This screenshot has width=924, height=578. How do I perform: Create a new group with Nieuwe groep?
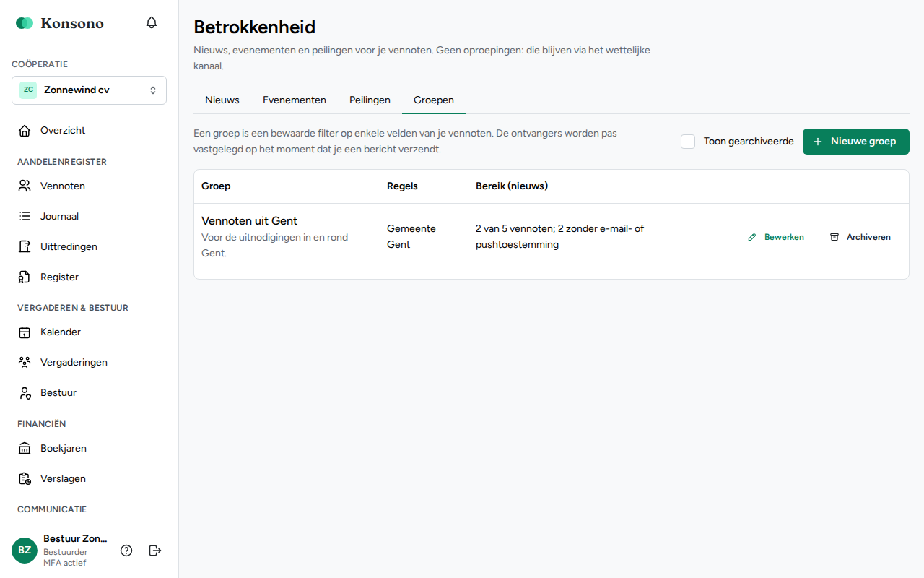click(x=856, y=142)
